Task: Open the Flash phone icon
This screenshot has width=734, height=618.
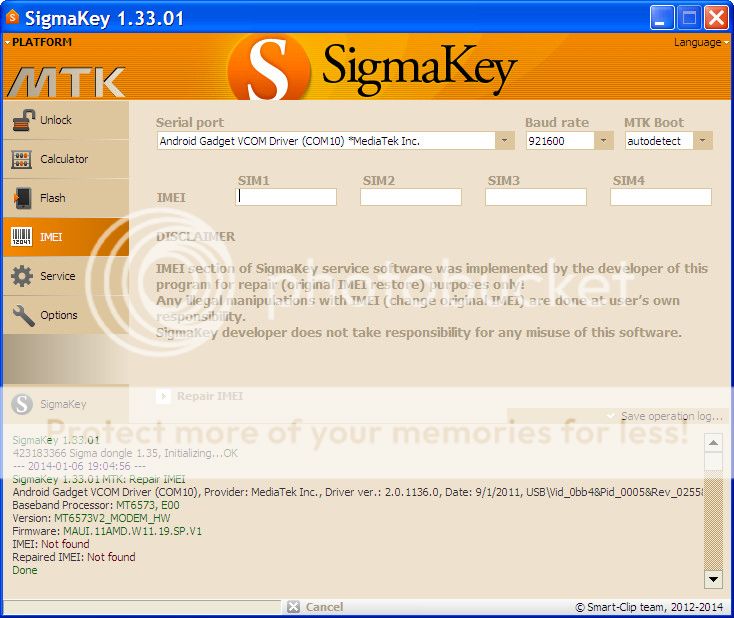Action: click(x=22, y=198)
